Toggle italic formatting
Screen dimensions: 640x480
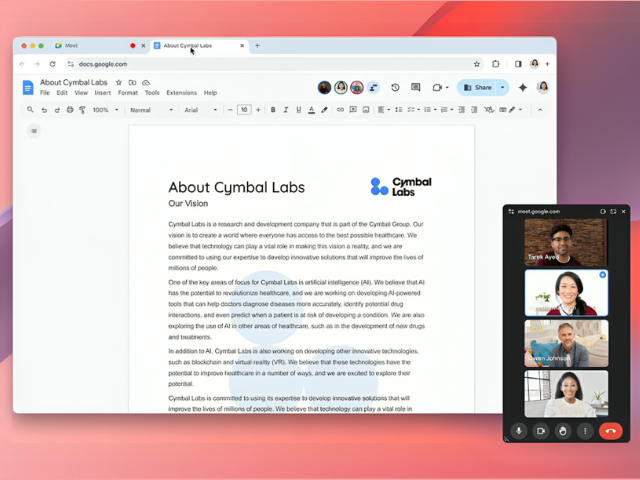[x=286, y=110]
